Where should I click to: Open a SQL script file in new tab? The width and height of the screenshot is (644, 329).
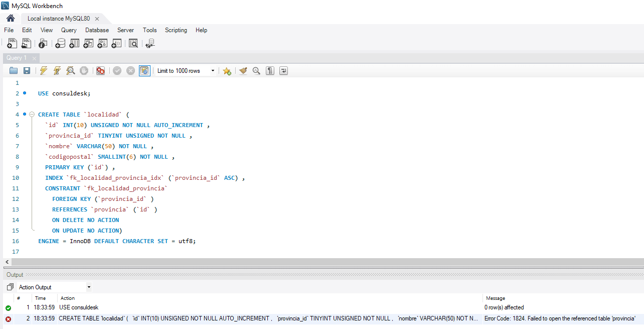[26, 43]
